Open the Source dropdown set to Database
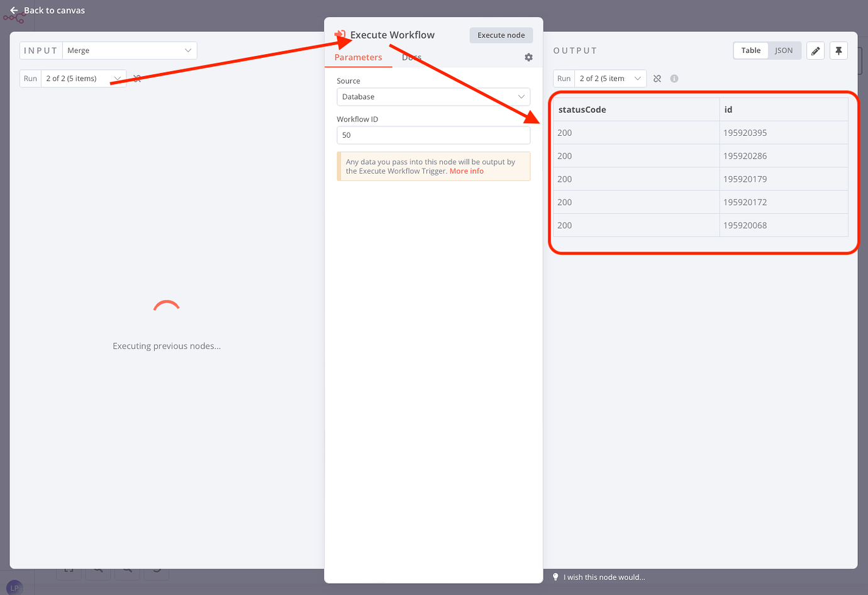 tap(433, 96)
